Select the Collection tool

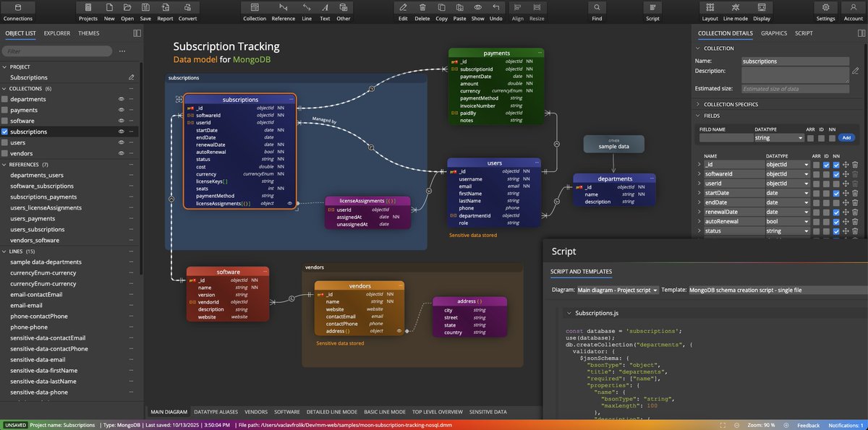255,12
